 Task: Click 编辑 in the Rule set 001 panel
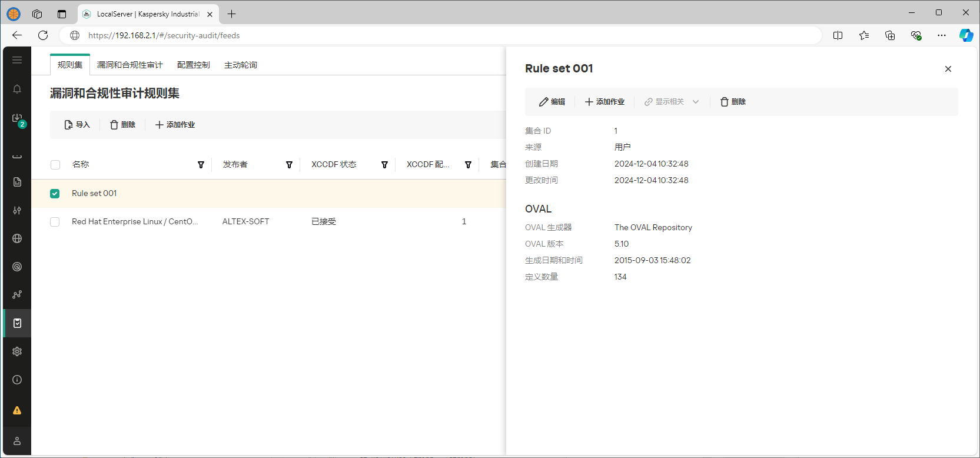552,102
